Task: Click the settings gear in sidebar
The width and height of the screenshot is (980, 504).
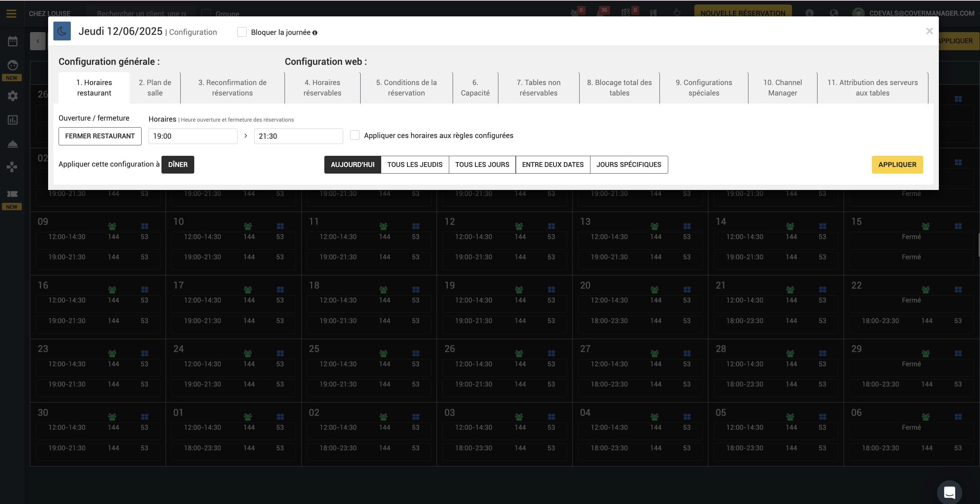Action: coord(13,96)
